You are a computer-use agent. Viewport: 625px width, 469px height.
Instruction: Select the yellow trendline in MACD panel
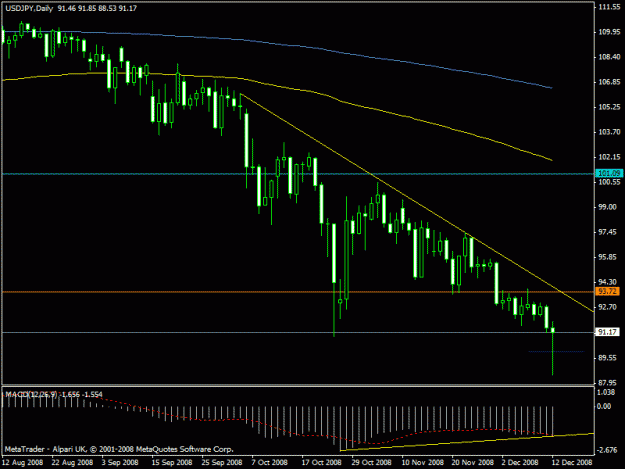tap(467, 442)
